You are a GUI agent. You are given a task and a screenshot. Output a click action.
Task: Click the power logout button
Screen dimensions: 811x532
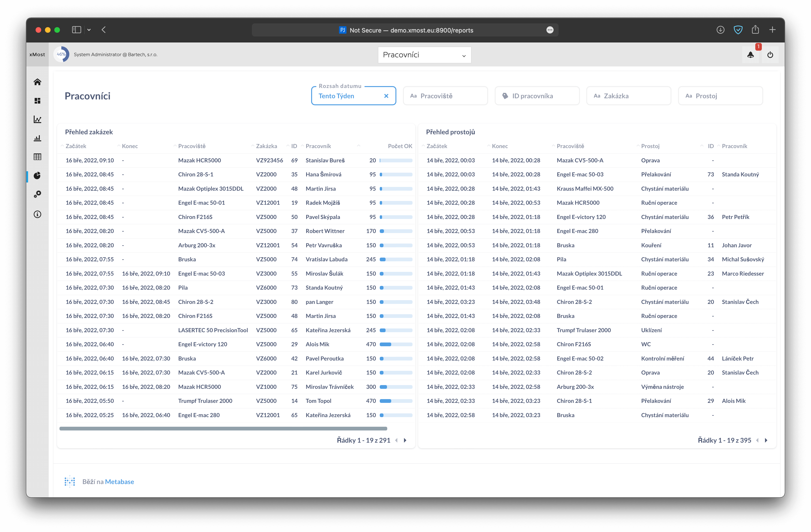[770, 55]
